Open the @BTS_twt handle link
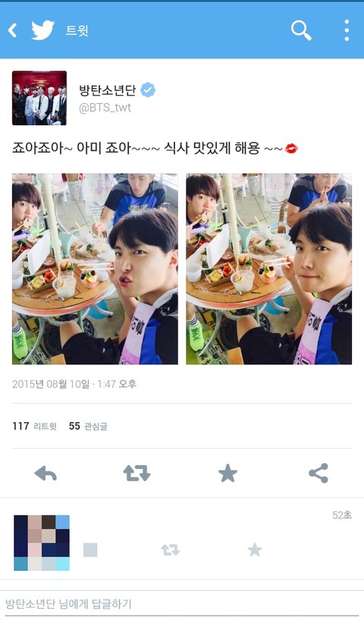Image resolution: width=364 pixels, height=624 pixels. click(x=105, y=108)
